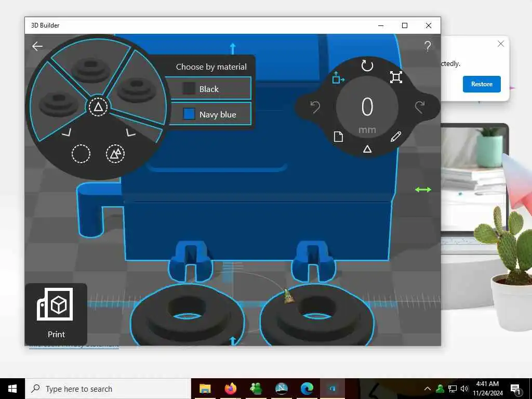Click the left corner bracket in selection wheel
The height and width of the screenshot is (399, 532).
tap(66, 132)
